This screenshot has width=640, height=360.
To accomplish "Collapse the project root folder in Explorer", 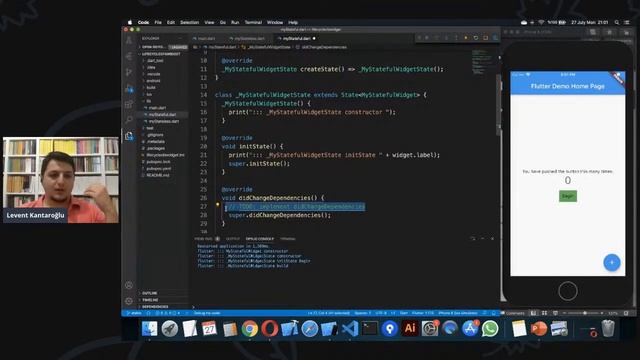I will pos(160,54).
